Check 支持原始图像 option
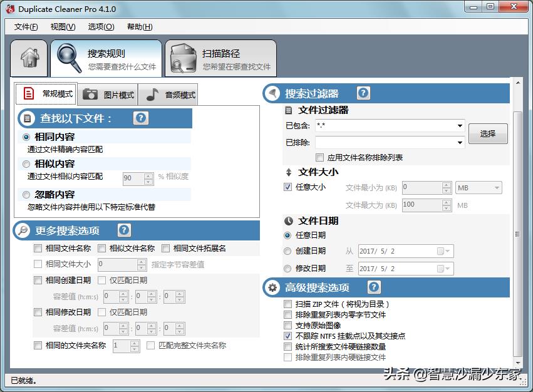The width and height of the screenshot is (533, 392). [x=287, y=326]
